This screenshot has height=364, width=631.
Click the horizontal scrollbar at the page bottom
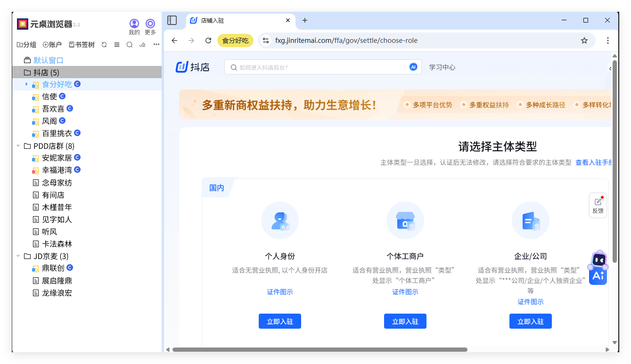(x=320, y=349)
